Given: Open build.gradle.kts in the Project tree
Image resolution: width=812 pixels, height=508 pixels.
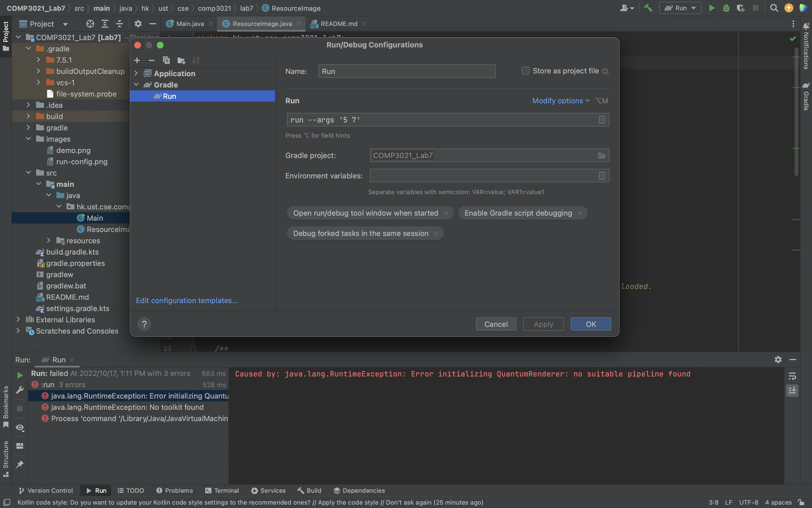Looking at the screenshot, I should [72, 252].
